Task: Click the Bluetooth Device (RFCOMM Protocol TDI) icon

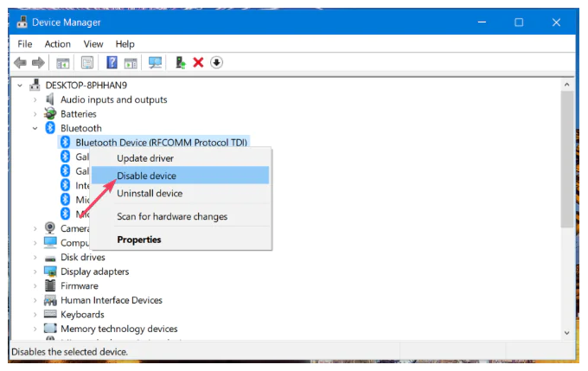Action: tap(65, 142)
